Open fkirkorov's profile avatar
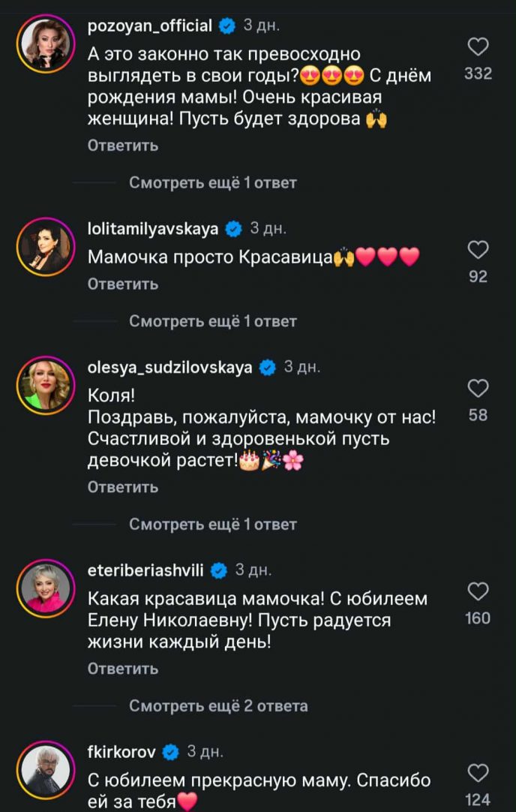 click(x=43, y=770)
